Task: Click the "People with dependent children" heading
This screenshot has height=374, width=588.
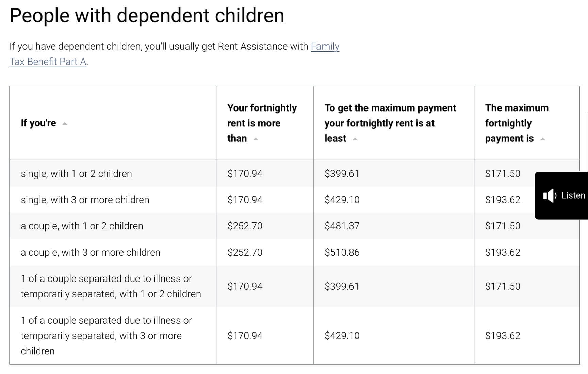Action: 147,16
